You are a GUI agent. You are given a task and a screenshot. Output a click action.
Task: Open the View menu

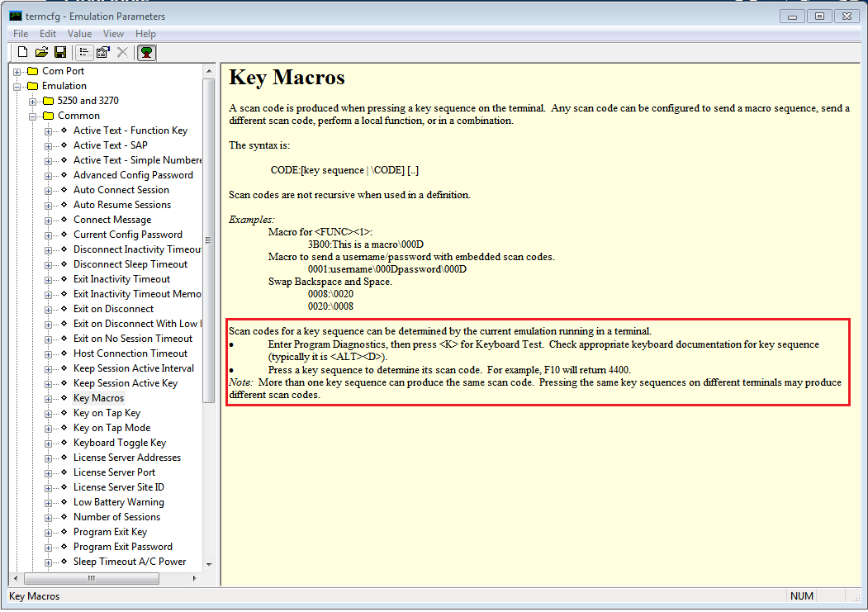[x=114, y=34]
